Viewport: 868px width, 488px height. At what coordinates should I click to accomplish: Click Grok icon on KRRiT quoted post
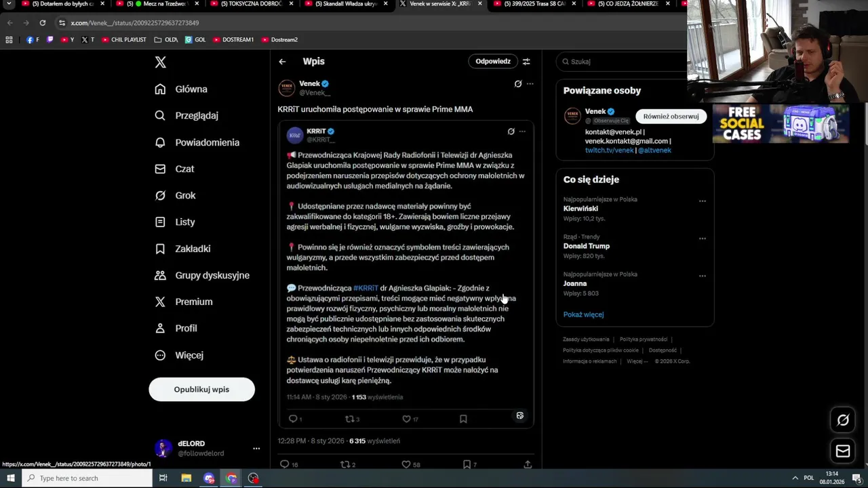(511, 131)
